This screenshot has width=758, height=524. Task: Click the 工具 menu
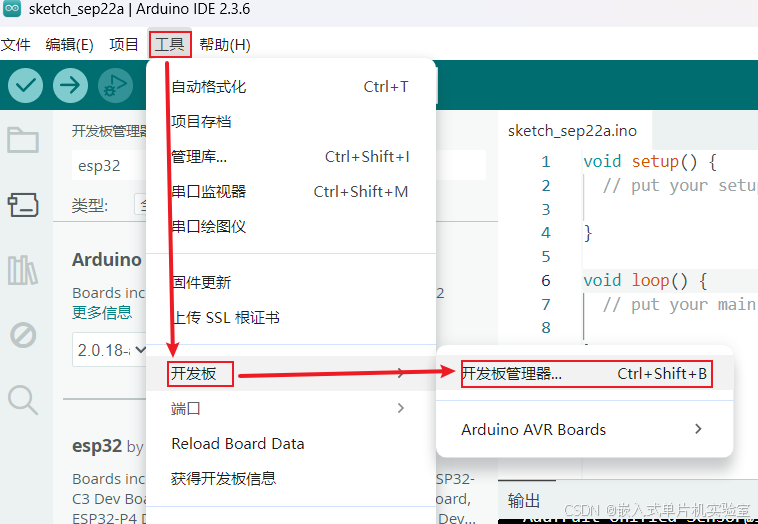coord(170,44)
